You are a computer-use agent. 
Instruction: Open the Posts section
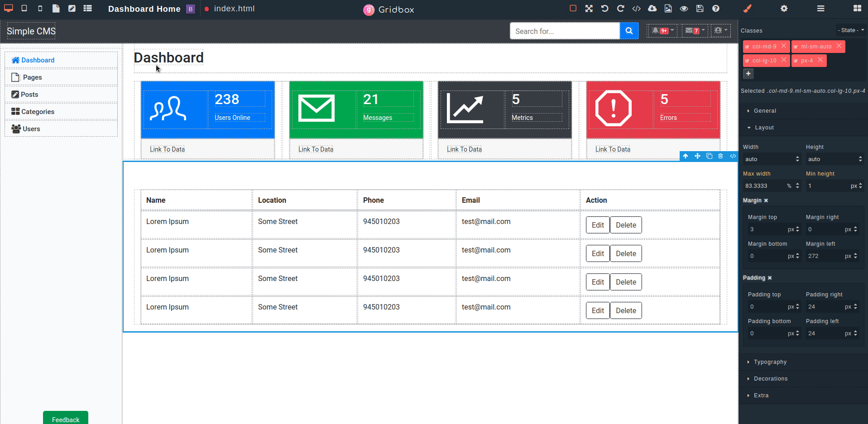click(29, 94)
